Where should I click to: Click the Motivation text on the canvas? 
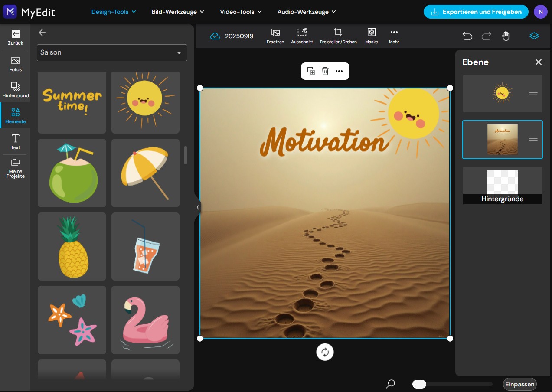tap(324, 142)
